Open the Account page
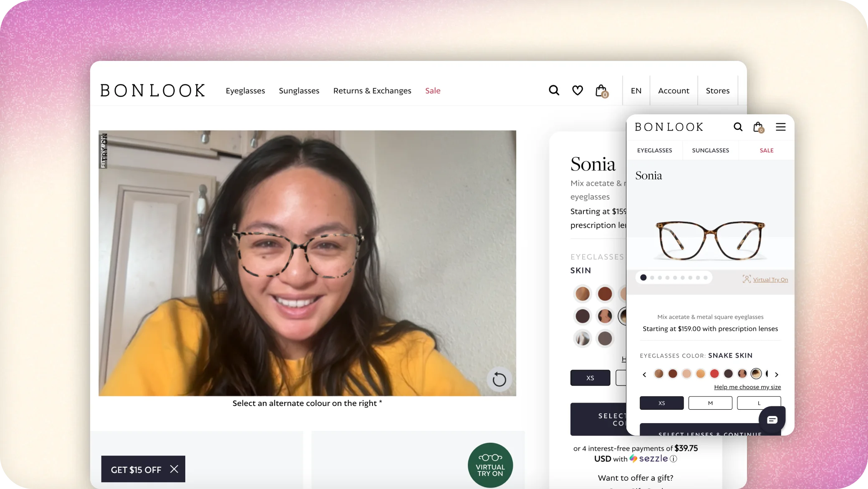This screenshot has width=868, height=489. coord(674,91)
